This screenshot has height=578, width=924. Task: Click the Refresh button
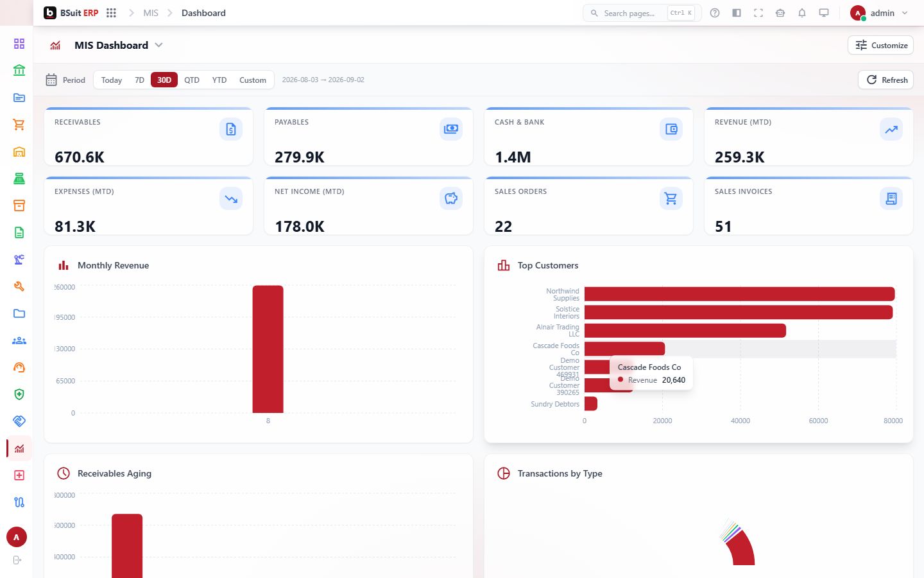(x=886, y=80)
